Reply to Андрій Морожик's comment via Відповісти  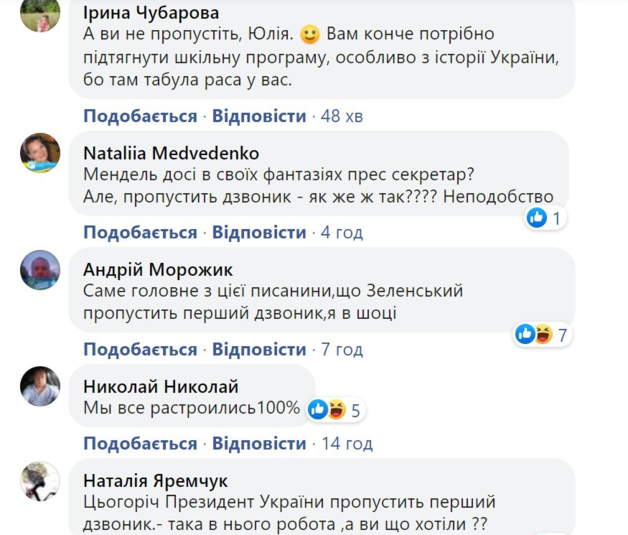click(259, 350)
